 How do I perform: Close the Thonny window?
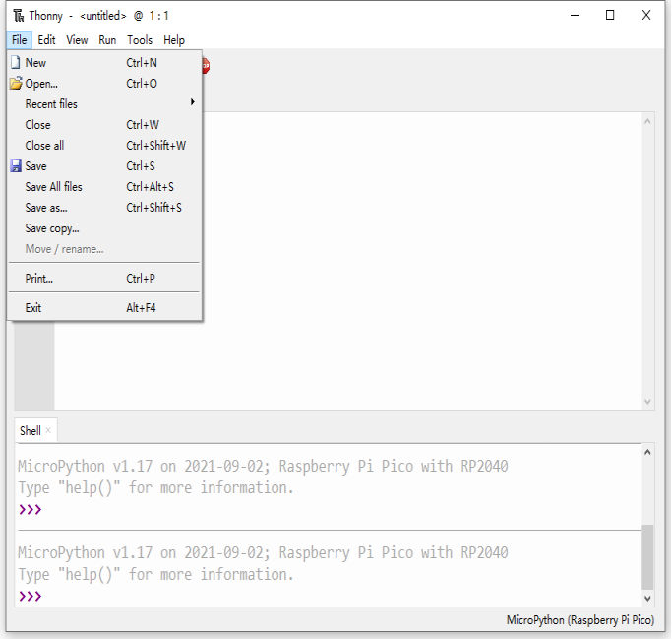coord(646,16)
